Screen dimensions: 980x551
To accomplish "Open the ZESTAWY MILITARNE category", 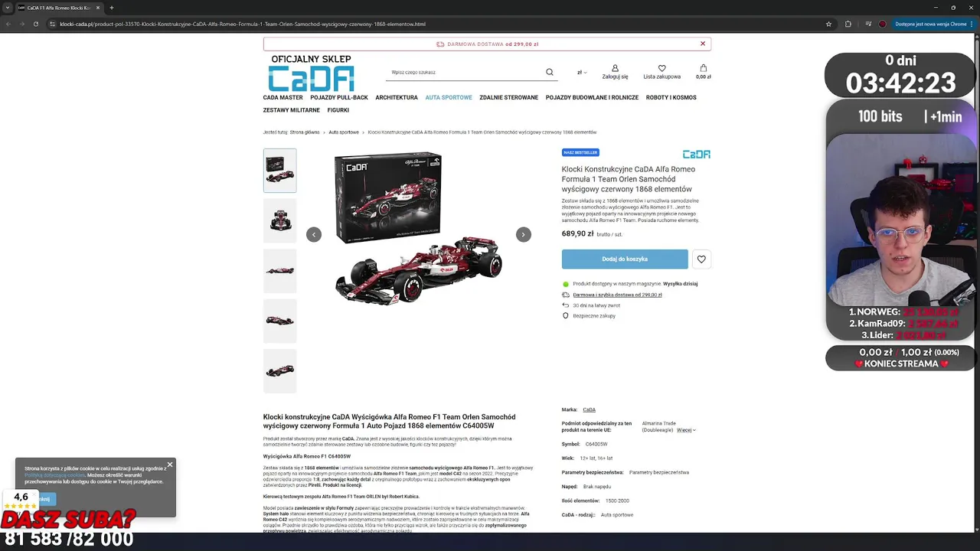I will pyautogui.click(x=292, y=110).
